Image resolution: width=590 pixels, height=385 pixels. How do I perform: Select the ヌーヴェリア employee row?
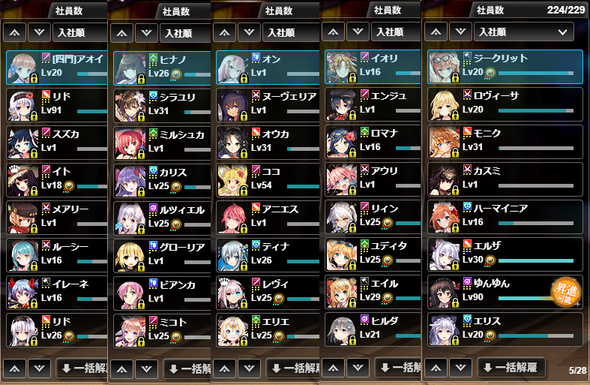coord(268,105)
